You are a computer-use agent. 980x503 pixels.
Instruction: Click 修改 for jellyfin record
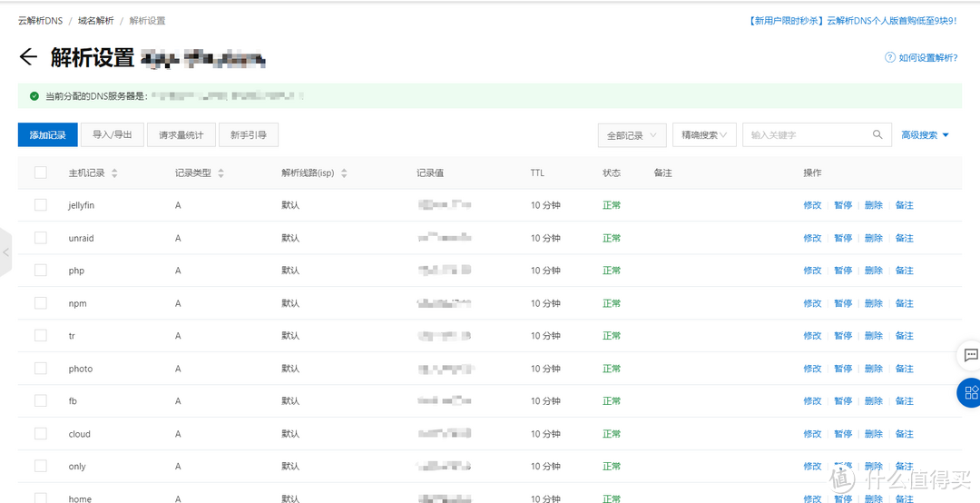click(812, 205)
